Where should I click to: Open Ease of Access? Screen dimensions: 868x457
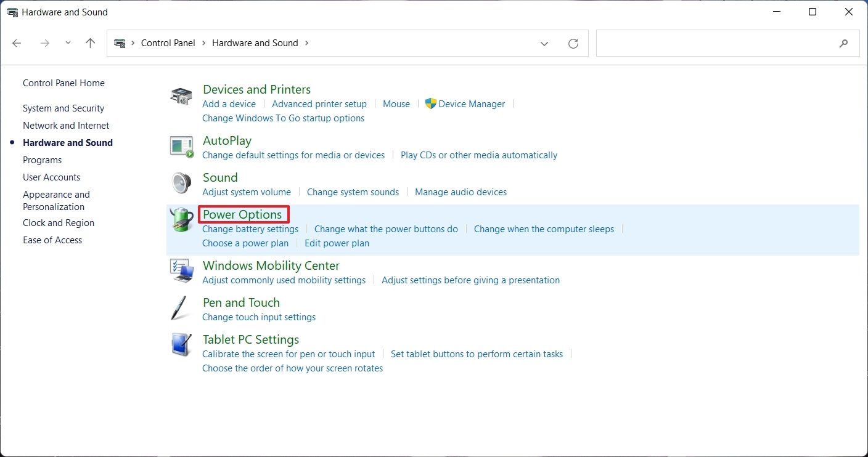[x=52, y=240]
